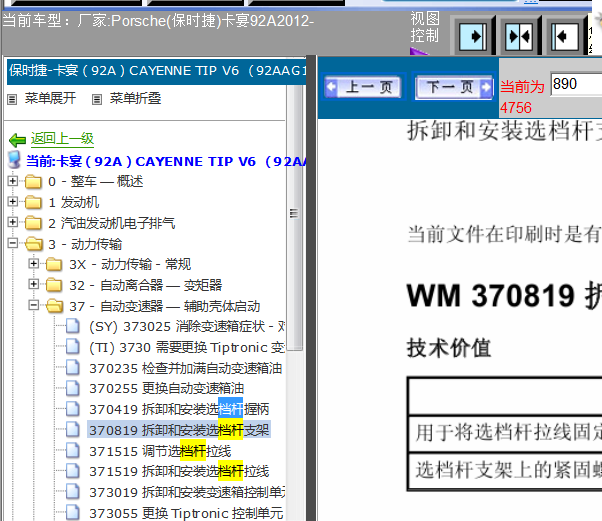Viewport: 602px width, 521px height.
Task: Select the 32 - 自动离合器 folder icon
Action: point(54,285)
